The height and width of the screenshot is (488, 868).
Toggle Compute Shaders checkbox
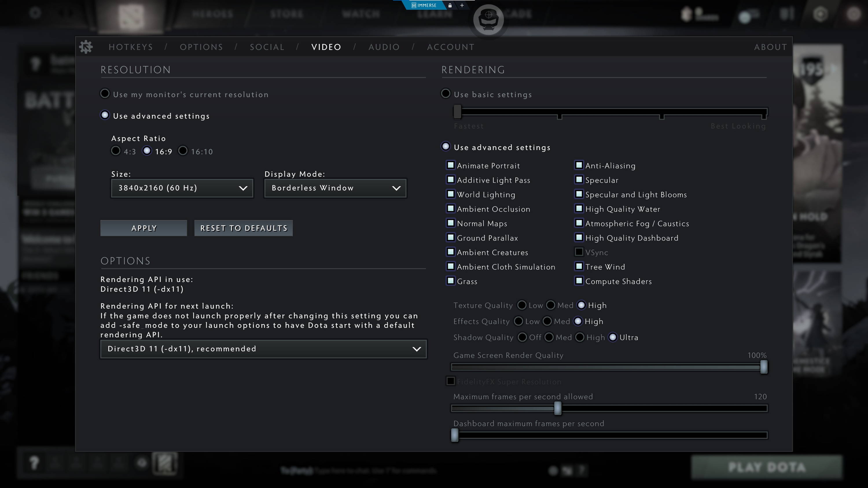[x=579, y=281]
